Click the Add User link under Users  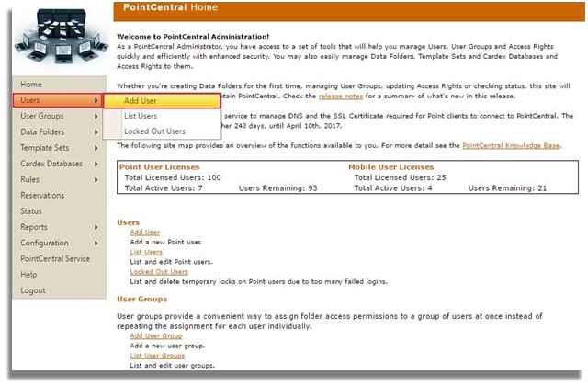(145, 233)
